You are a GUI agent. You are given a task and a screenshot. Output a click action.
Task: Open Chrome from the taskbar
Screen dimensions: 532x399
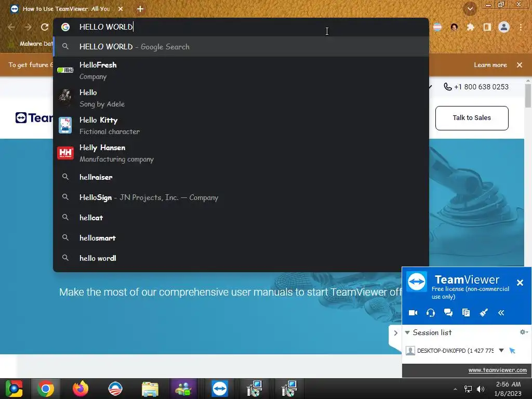tap(46, 389)
